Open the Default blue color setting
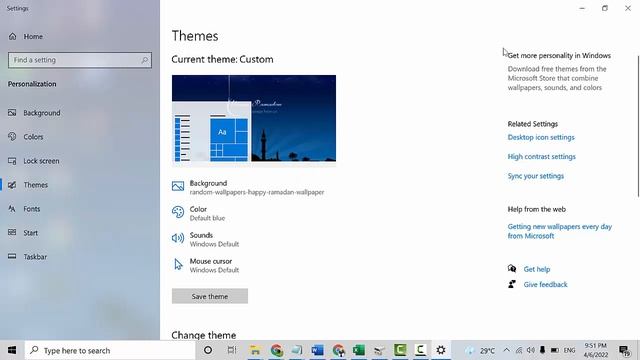Viewport: 640px width, 360px height. tap(207, 218)
